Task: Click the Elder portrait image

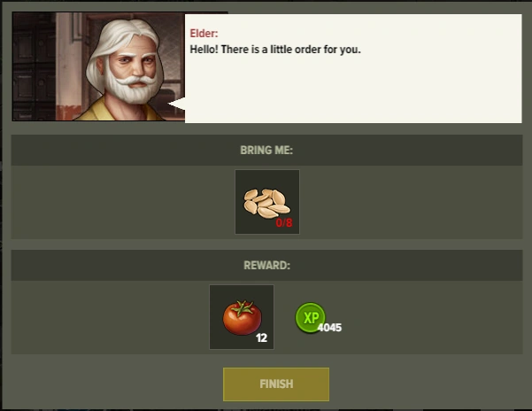Action: pyautogui.click(x=98, y=66)
